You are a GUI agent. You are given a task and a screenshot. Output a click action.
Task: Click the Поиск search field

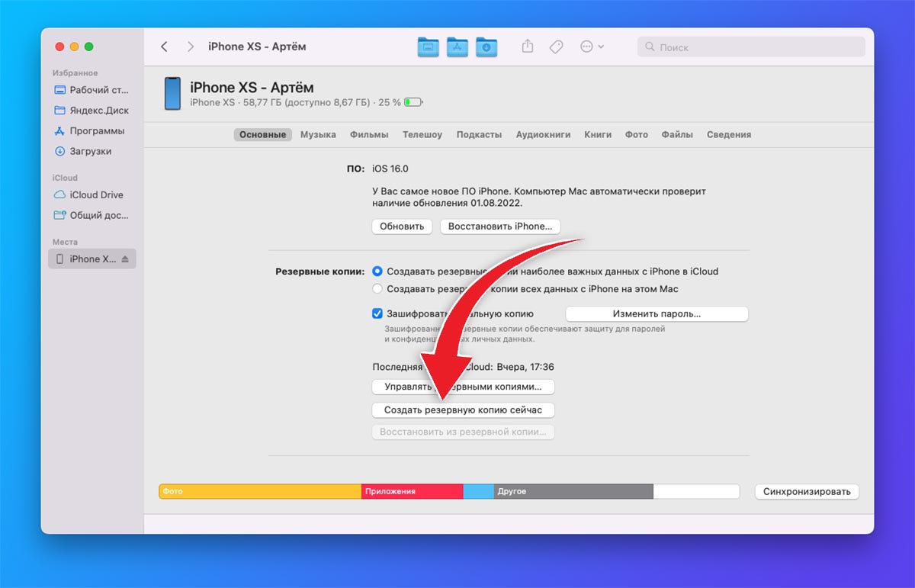coord(751,47)
